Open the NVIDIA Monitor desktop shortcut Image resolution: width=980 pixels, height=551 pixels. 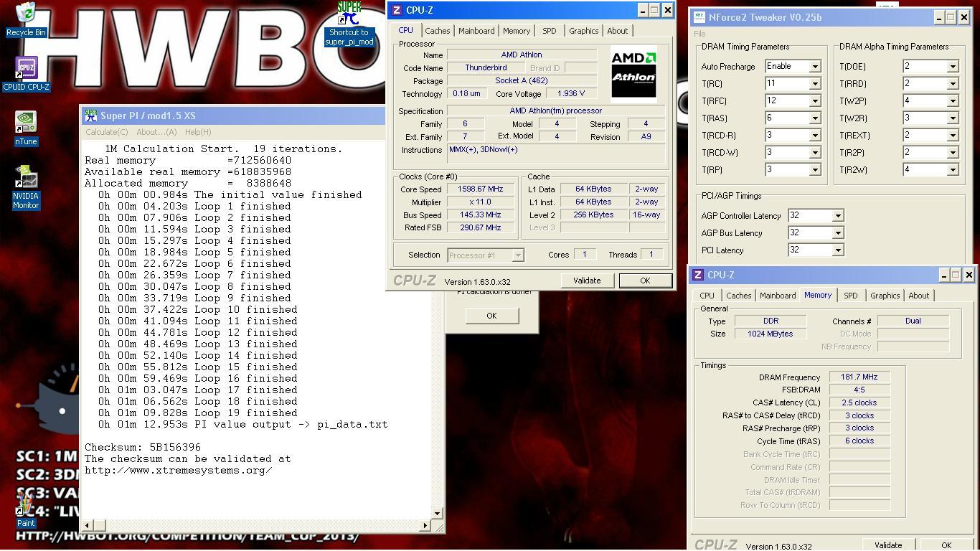pyautogui.click(x=26, y=188)
